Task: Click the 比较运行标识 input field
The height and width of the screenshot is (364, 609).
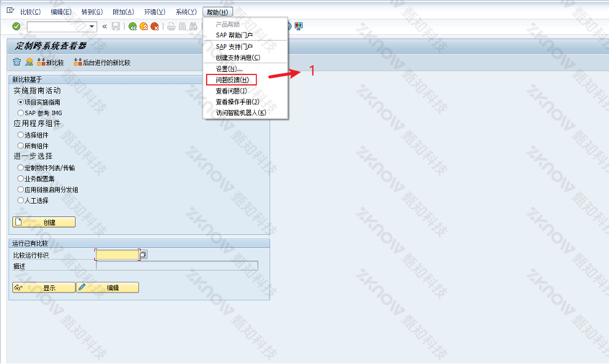Action: [x=117, y=255]
